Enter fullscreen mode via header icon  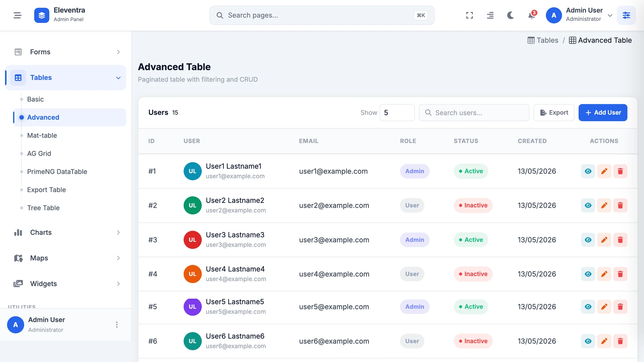coord(470,15)
